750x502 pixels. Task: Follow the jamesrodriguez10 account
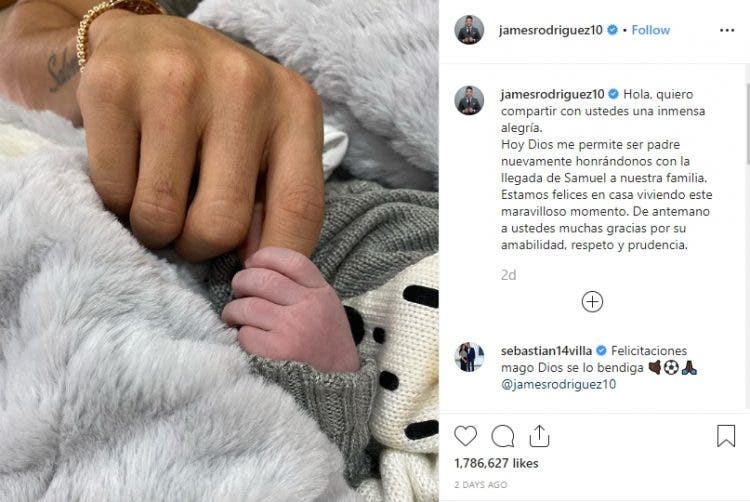pyautogui.click(x=651, y=30)
